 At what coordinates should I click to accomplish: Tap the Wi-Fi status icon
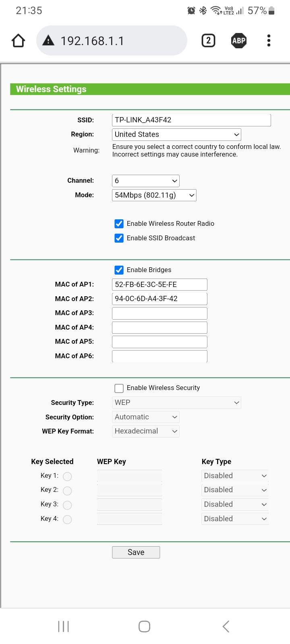tap(217, 10)
